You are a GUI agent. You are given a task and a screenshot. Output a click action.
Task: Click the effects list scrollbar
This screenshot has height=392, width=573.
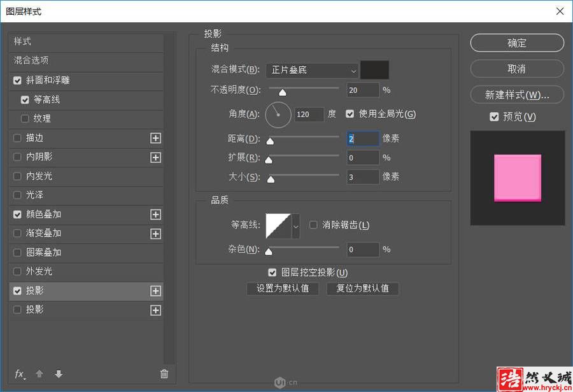click(x=169, y=199)
